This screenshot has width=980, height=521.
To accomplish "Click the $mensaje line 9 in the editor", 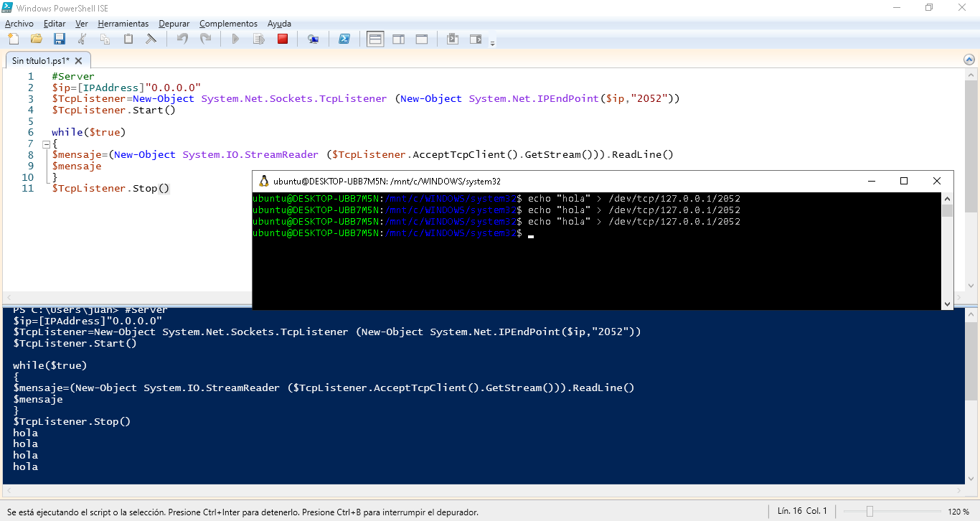I will (77, 166).
